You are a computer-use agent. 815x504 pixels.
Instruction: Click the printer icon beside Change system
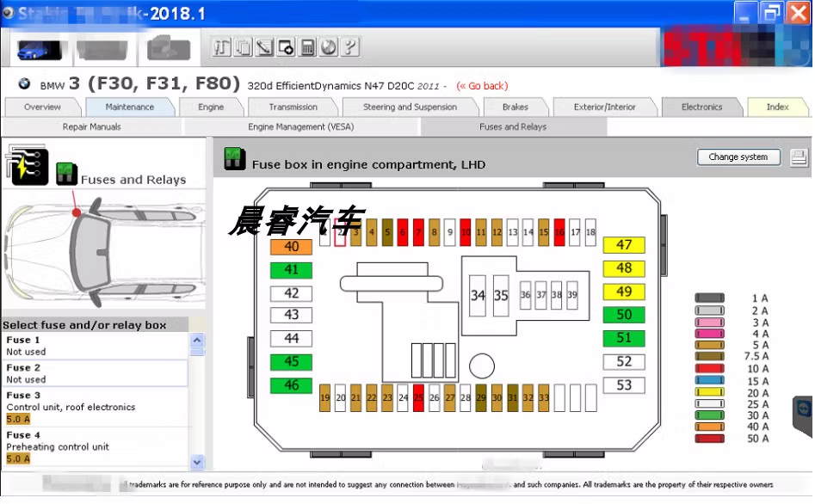point(799,157)
